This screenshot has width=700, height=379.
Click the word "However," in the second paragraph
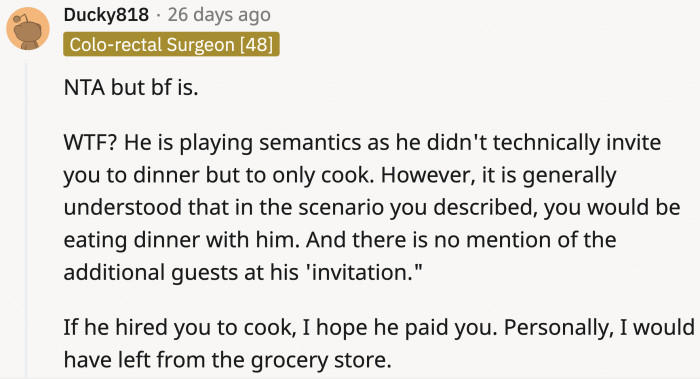coord(427,175)
